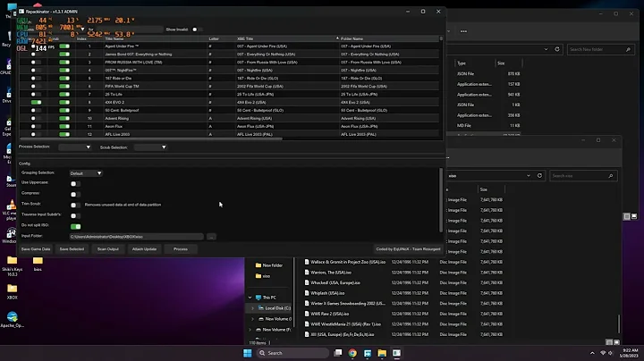Select the Shiki's Keys folder on desktop
The width and height of the screenshot is (644, 361).
click(x=12, y=265)
